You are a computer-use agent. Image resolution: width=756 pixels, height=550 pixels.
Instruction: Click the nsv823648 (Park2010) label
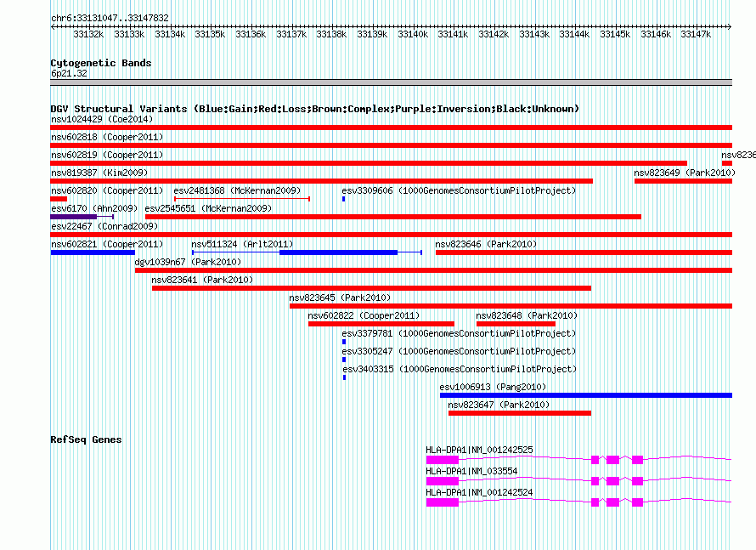pos(527,315)
